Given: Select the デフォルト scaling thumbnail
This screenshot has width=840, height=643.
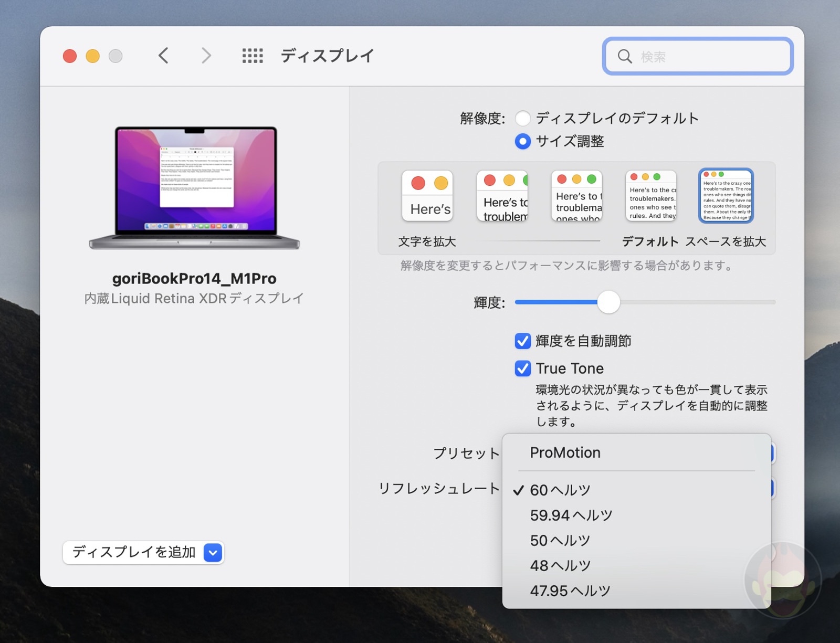Looking at the screenshot, I should tap(650, 196).
